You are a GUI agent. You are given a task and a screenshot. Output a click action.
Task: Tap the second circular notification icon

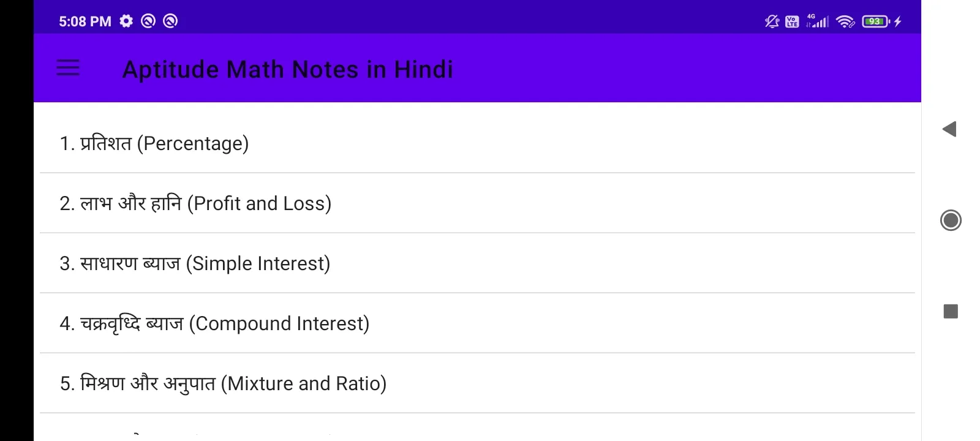click(x=170, y=21)
